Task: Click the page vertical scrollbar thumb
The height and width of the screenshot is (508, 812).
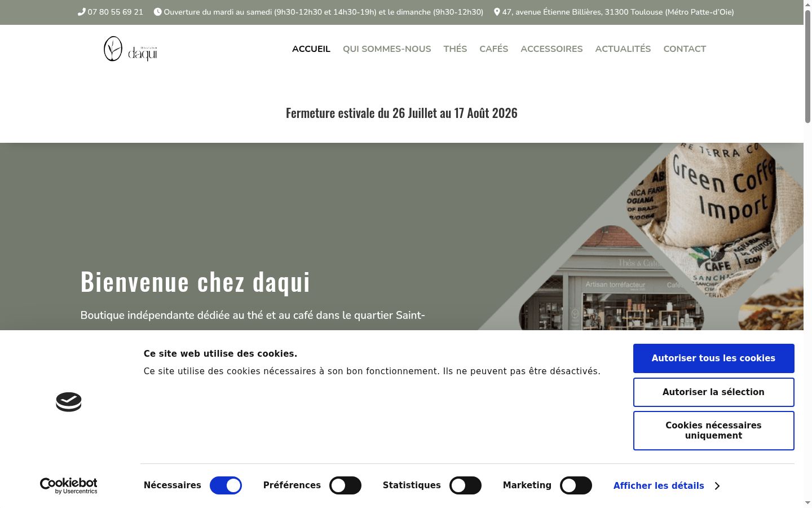Action: pos(807,67)
